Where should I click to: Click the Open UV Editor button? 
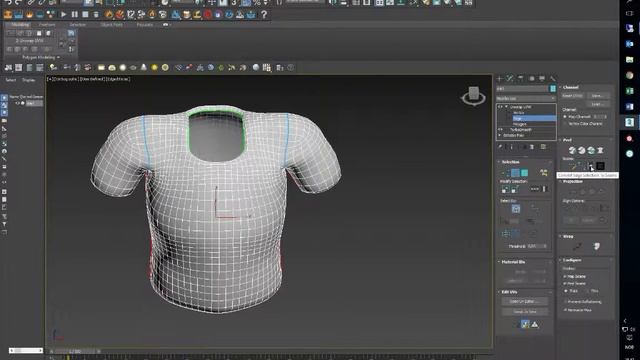point(524,301)
